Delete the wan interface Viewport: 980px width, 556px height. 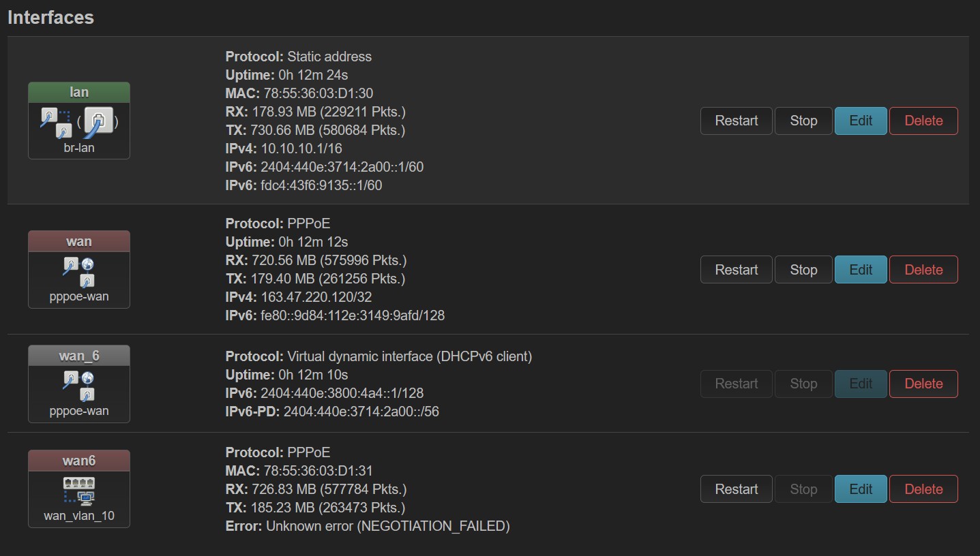(923, 270)
